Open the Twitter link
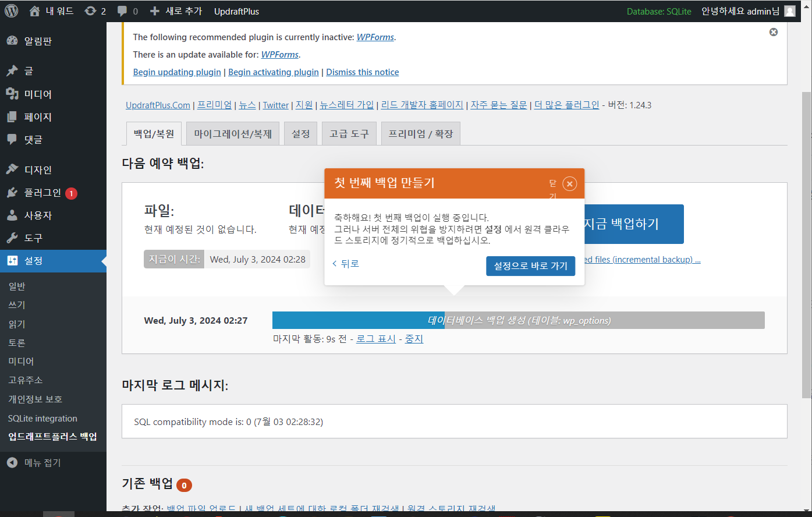The height and width of the screenshot is (517, 812). (x=276, y=105)
